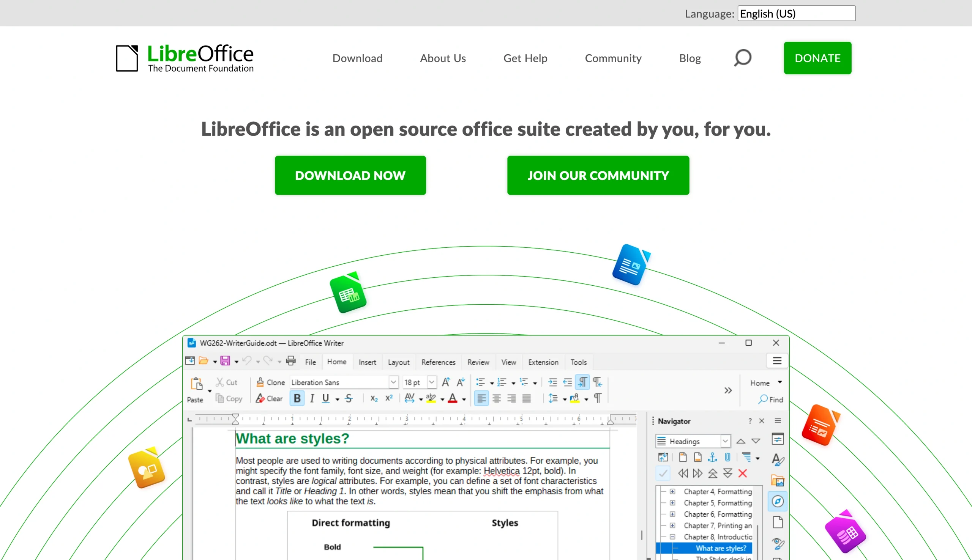Click the yellow highlighting color button
This screenshot has height=560, width=972.
pyautogui.click(x=431, y=398)
